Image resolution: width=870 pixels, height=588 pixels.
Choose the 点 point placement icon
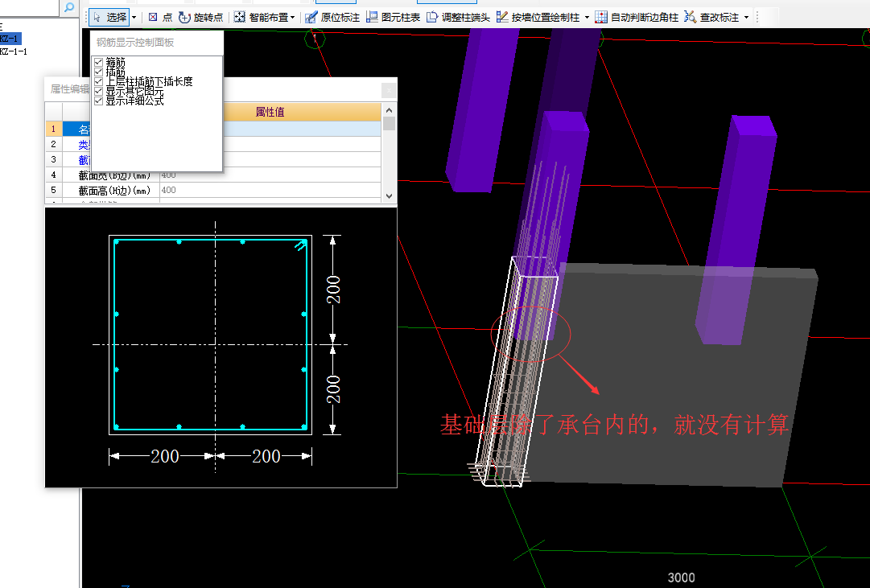[153, 17]
